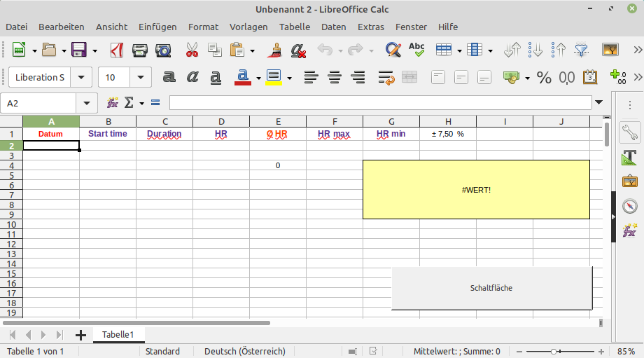The width and height of the screenshot is (644, 358).
Task: Expand the formula bar arrow
Action: (598, 102)
